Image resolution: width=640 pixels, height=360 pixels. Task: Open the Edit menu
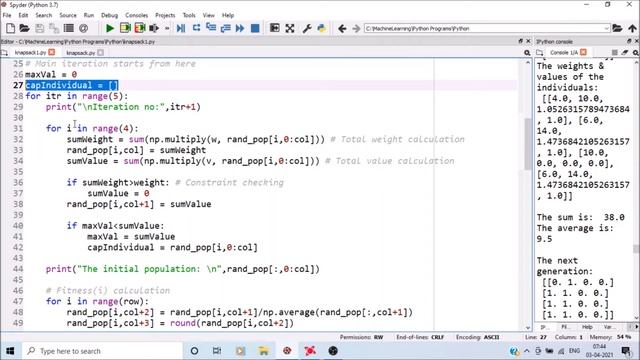(23, 15)
